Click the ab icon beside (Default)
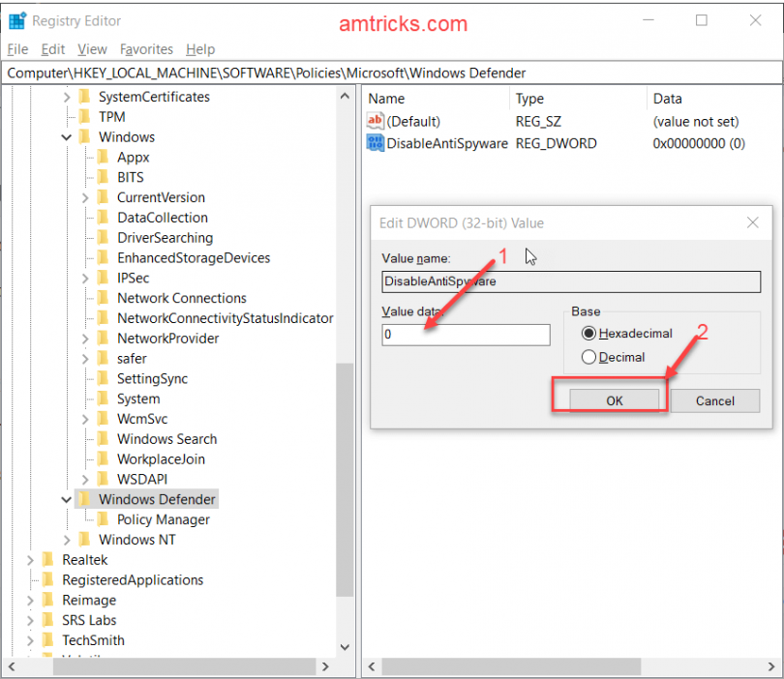Screen dimensions: 784x679 [x=375, y=121]
